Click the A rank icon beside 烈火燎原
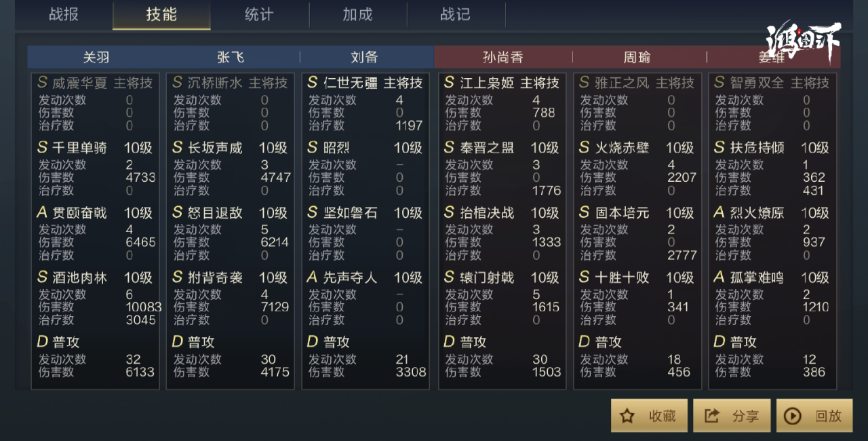Image resolution: width=868 pixels, height=441 pixels. 719,212
